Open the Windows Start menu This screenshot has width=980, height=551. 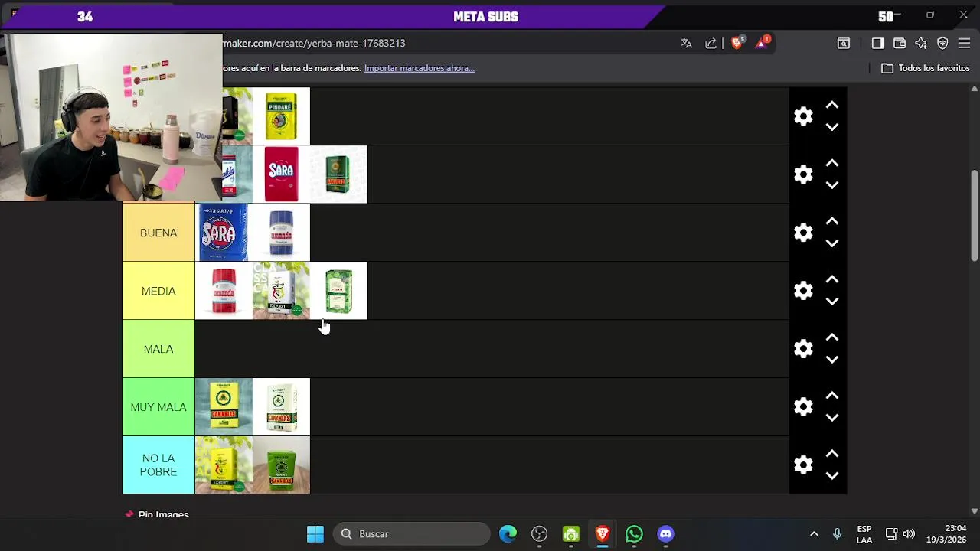point(315,534)
